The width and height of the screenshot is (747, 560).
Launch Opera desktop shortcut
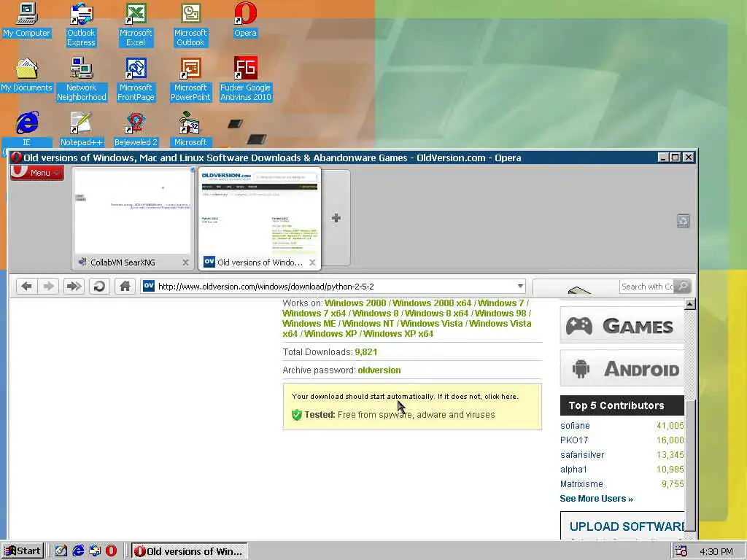click(245, 20)
